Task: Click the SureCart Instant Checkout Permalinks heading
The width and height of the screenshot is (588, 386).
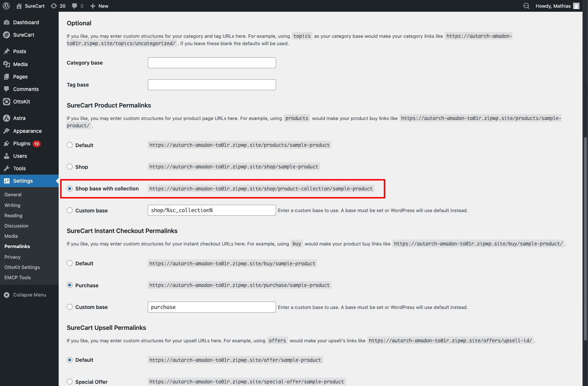Action: [x=122, y=231]
